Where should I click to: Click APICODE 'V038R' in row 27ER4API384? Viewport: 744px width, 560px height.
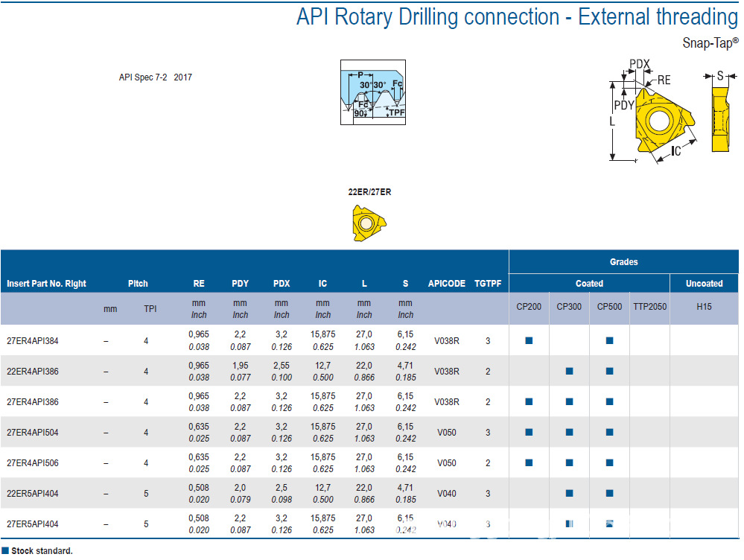(447, 341)
